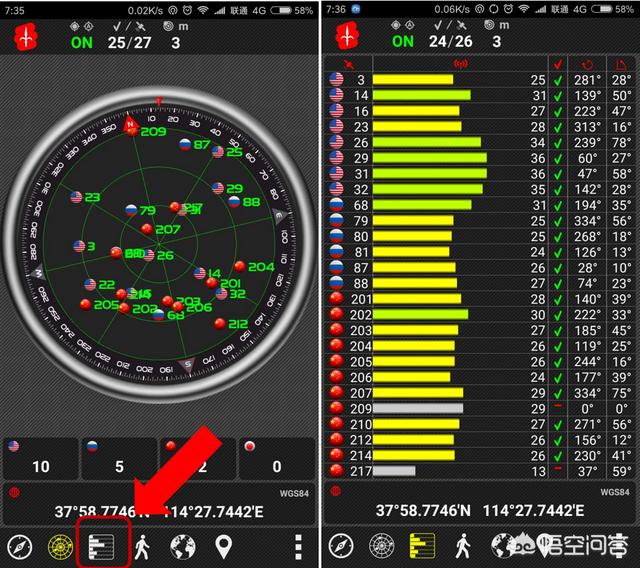Tap the Russian satellites count card showing 5
The height and width of the screenshot is (568, 640).
click(119, 459)
